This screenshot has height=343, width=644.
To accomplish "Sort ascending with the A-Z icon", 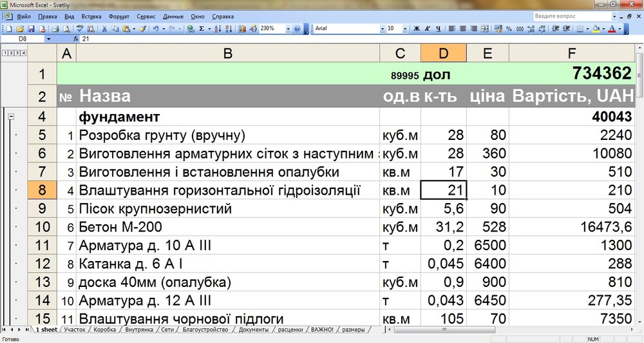I will pyautogui.click(x=216, y=29).
